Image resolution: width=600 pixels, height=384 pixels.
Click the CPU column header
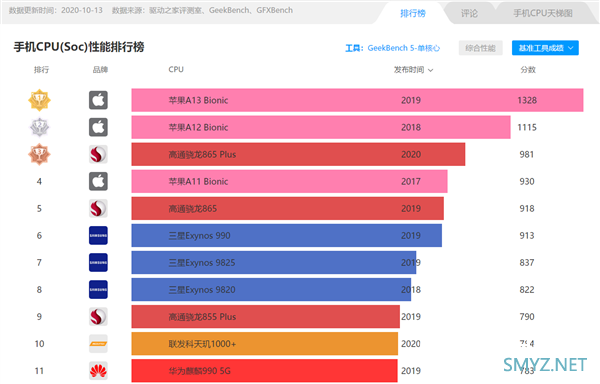pyautogui.click(x=176, y=70)
